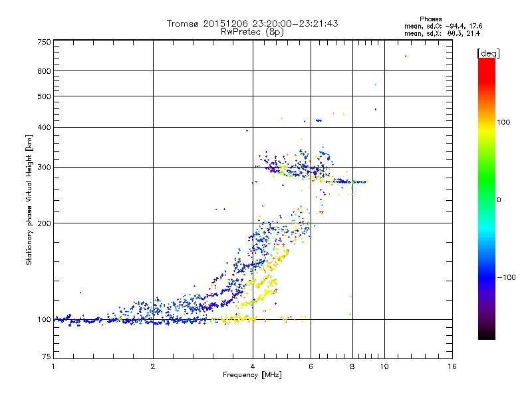532x399 pixels.
Task: Click the y-axis tick label "750"
Action: point(45,42)
